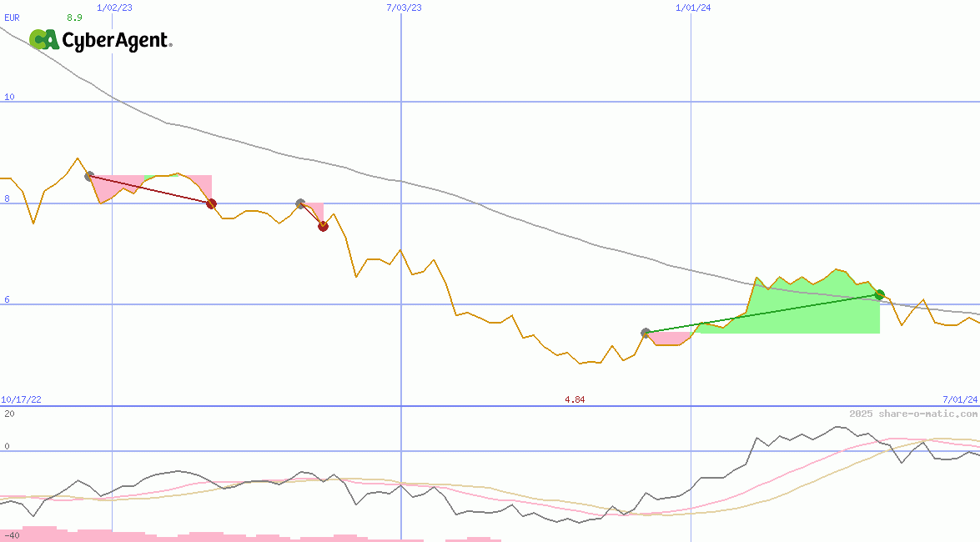Screen dimensions: 980x542
Task: Click the red exit marker near the 8 line
Action: 211,203
